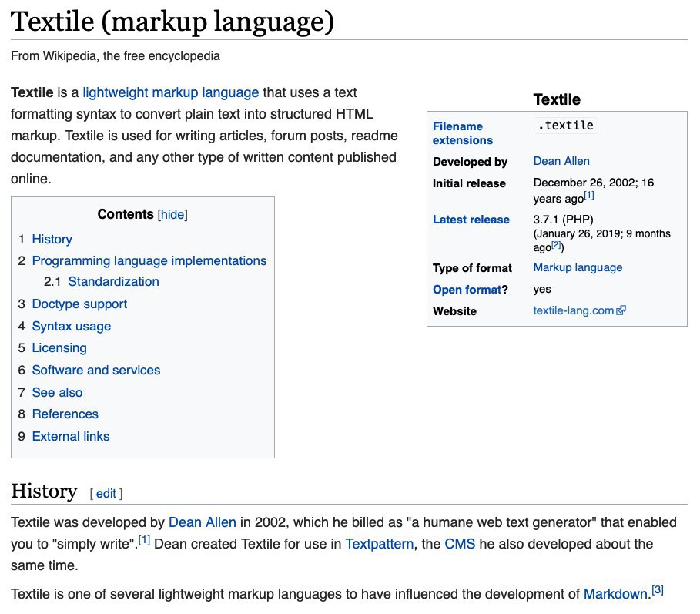Image resolution: width=700 pixels, height=614 pixels.
Task: Edit the History section
Action: tap(106, 493)
